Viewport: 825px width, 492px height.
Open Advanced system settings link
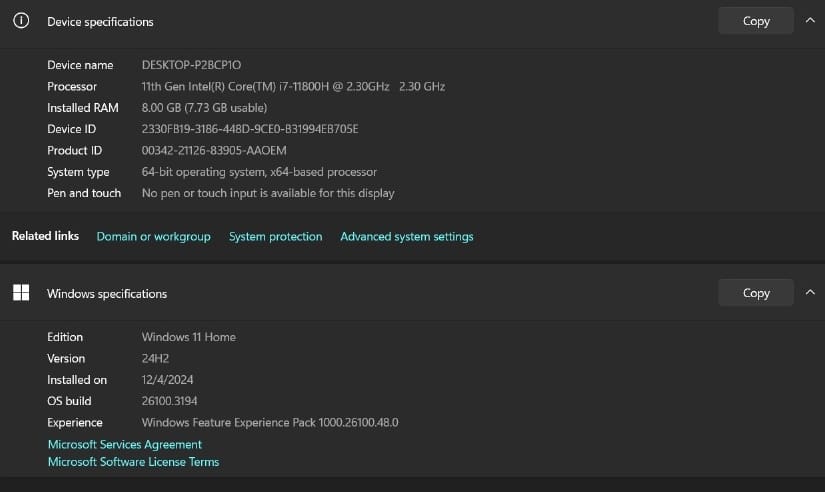click(407, 237)
